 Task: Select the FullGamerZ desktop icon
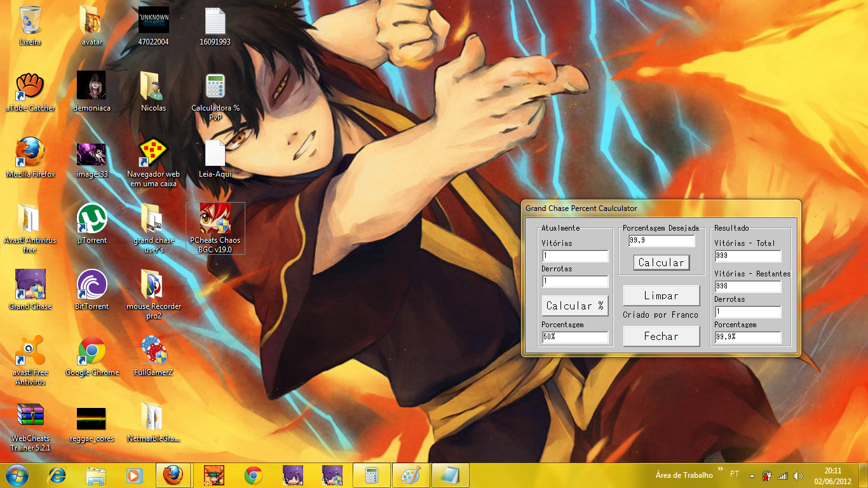point(153,356)
